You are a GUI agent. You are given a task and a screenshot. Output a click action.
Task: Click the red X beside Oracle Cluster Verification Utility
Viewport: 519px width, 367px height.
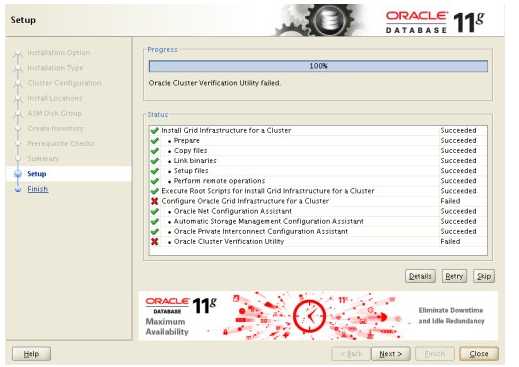pyautogui.click(x=154, y=241)
